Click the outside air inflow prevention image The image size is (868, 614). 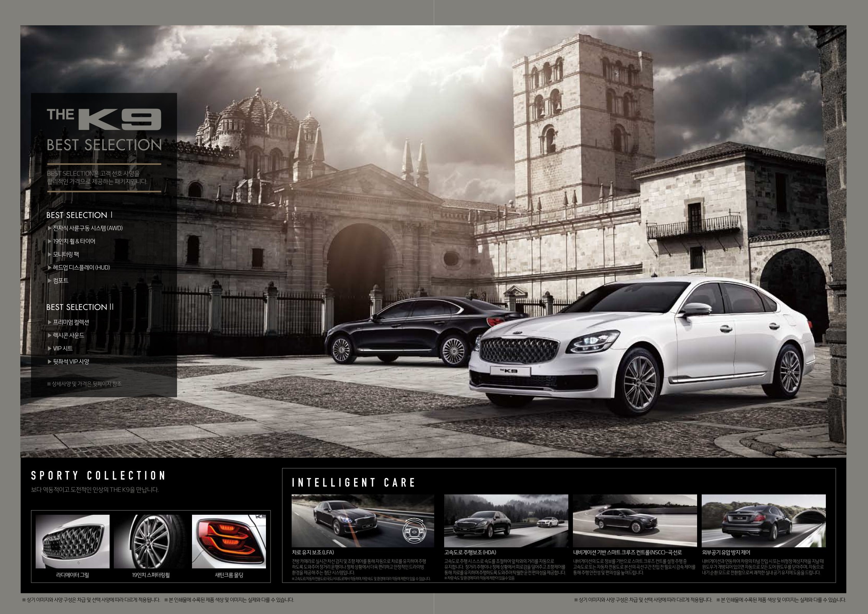(x=763, y=521)
